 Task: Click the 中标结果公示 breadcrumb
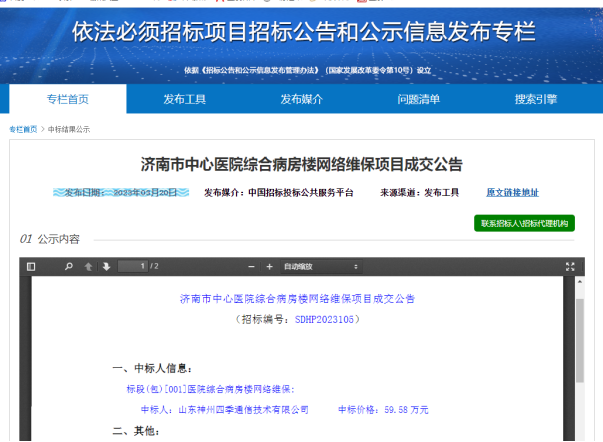coord(69,129)
